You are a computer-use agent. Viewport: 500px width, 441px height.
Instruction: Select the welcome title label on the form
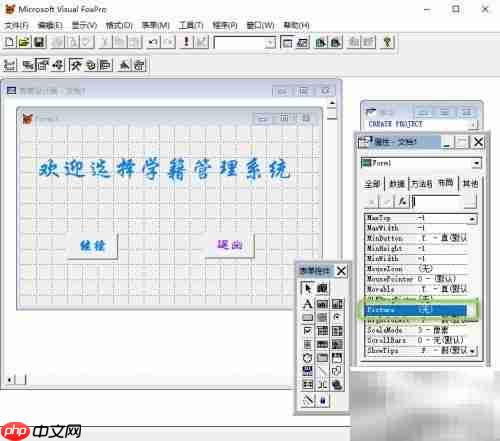click(164, 169)
